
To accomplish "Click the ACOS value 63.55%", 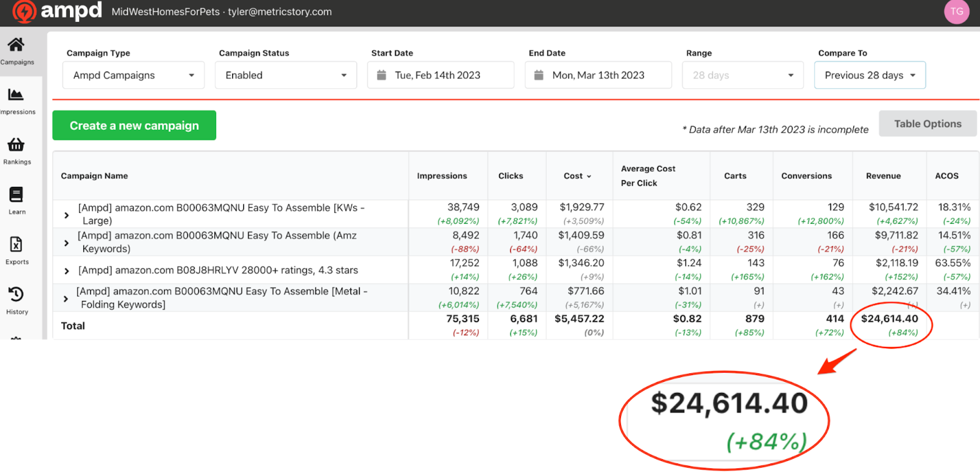I will point(953,263).
